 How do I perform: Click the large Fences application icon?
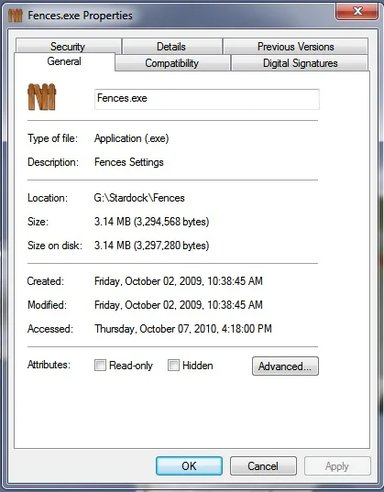(42, 97)
